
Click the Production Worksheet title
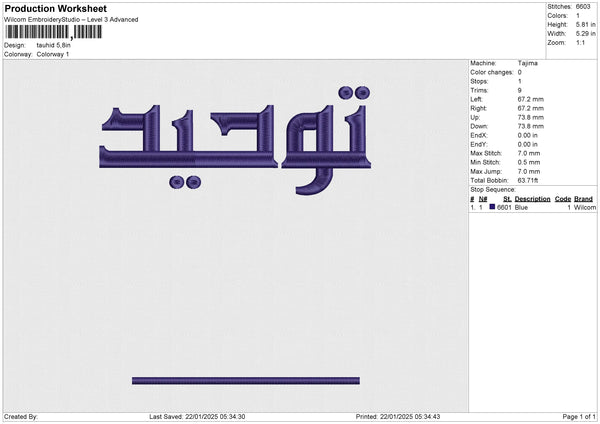[55, 8]
